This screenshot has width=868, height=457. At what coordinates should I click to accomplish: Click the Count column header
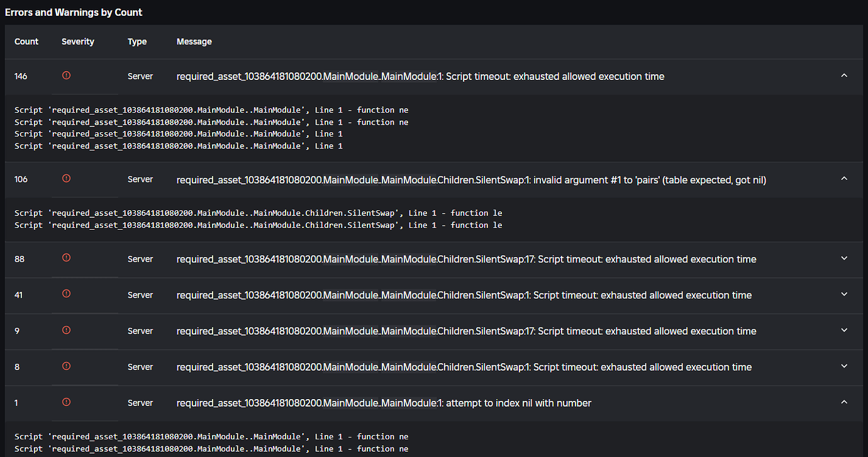click(26, 42)
